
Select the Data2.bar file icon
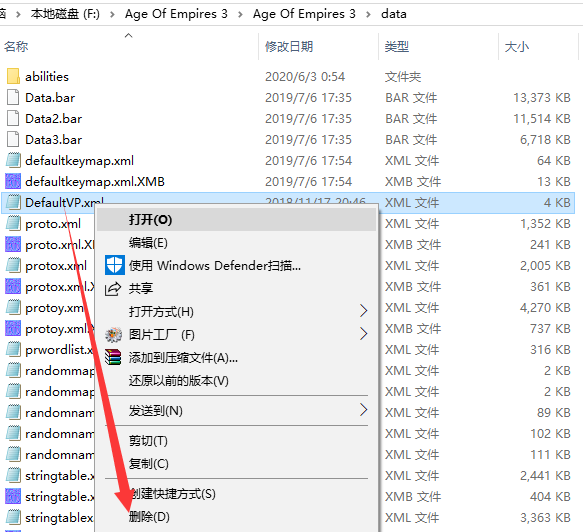tap(13, 119)
